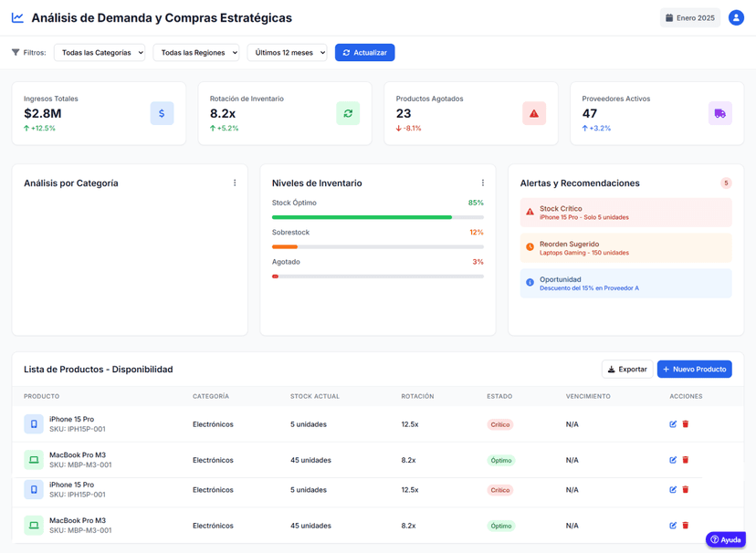Edit the second iPhone 15 Pro row
Viewport: 756px width, 553px height.
[673, 489]
